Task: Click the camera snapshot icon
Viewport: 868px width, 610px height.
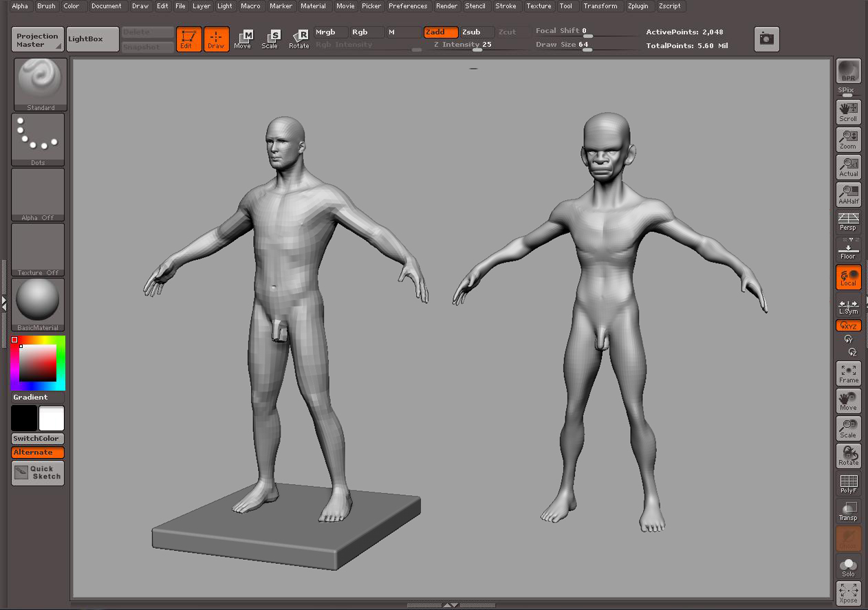Action: tap(766, 39)
